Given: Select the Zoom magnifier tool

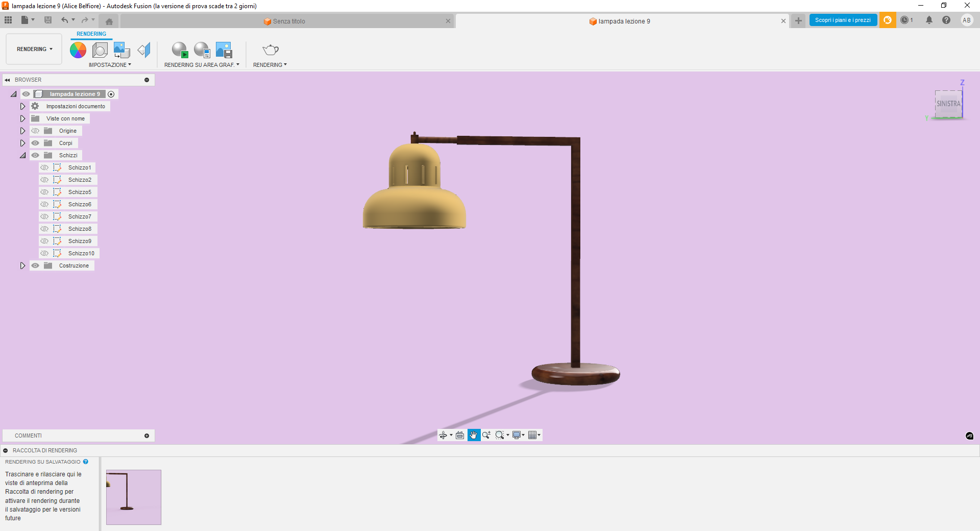Looking at the screenshot, I should (486, 435).
